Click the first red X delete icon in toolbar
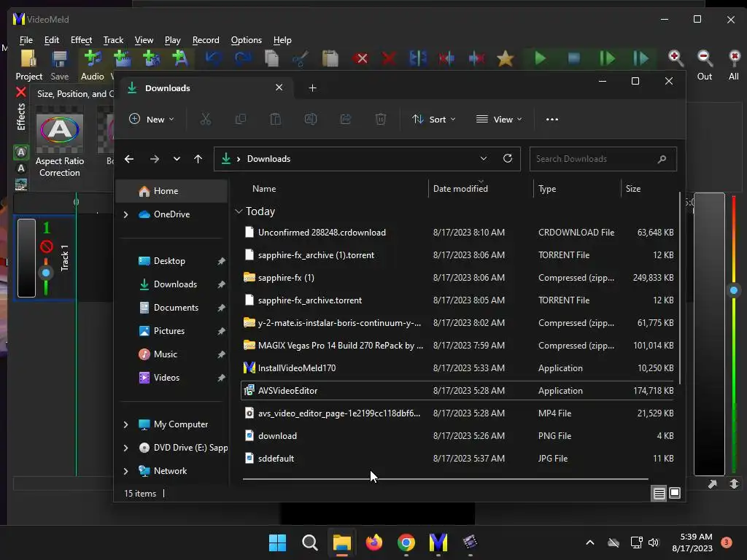 click(x=362, y=58)
